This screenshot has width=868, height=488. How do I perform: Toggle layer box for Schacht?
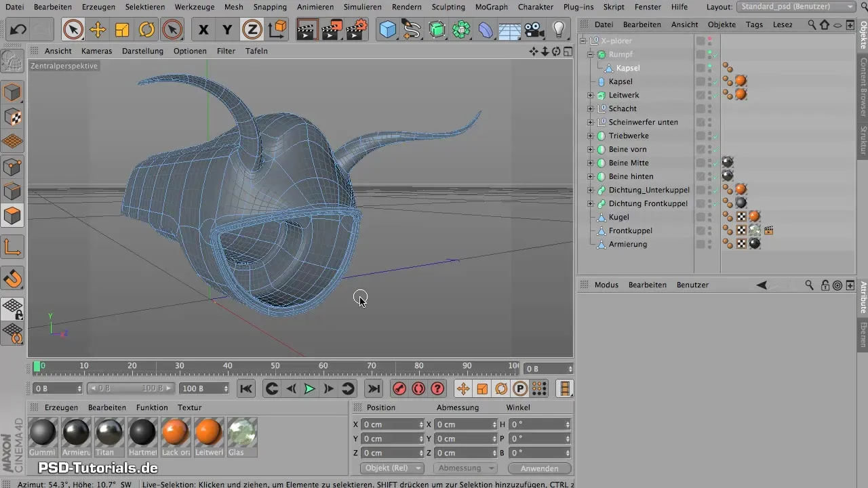point(701,108)
